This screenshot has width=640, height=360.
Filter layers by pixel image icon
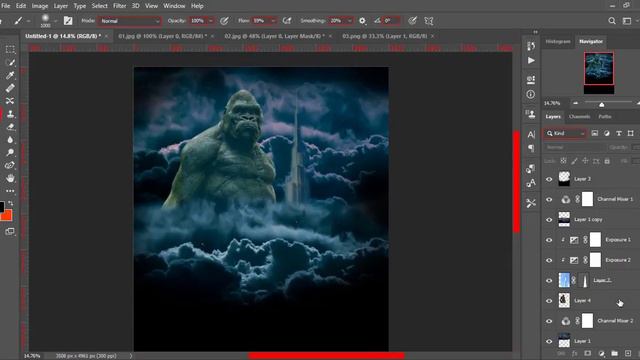[x=595, y=133]
